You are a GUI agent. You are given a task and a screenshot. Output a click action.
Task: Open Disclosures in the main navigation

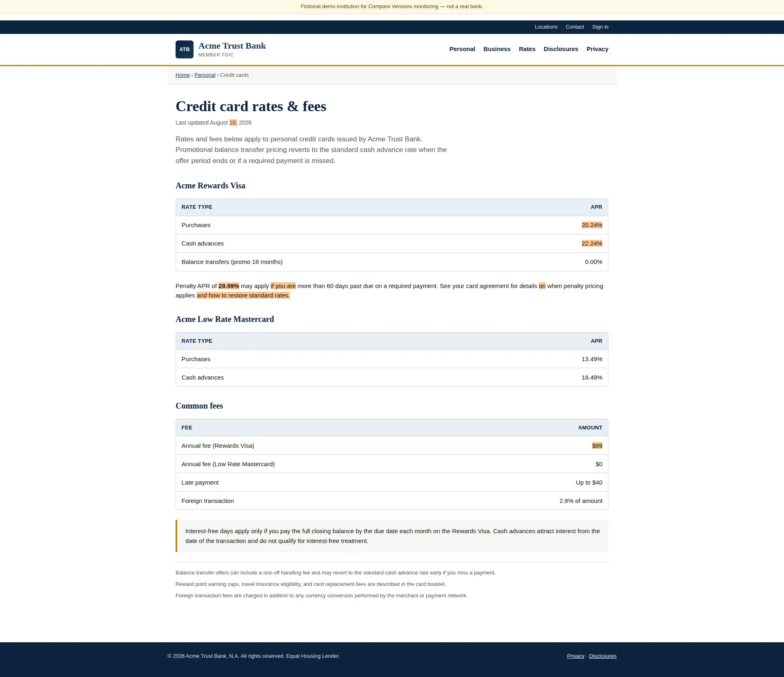[x=561, y=49]
